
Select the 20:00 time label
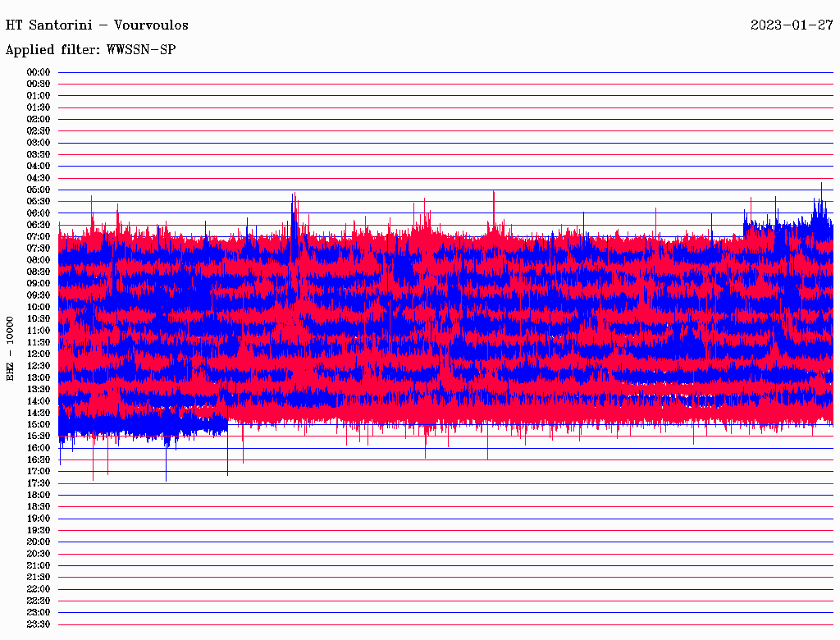point(39,542)
